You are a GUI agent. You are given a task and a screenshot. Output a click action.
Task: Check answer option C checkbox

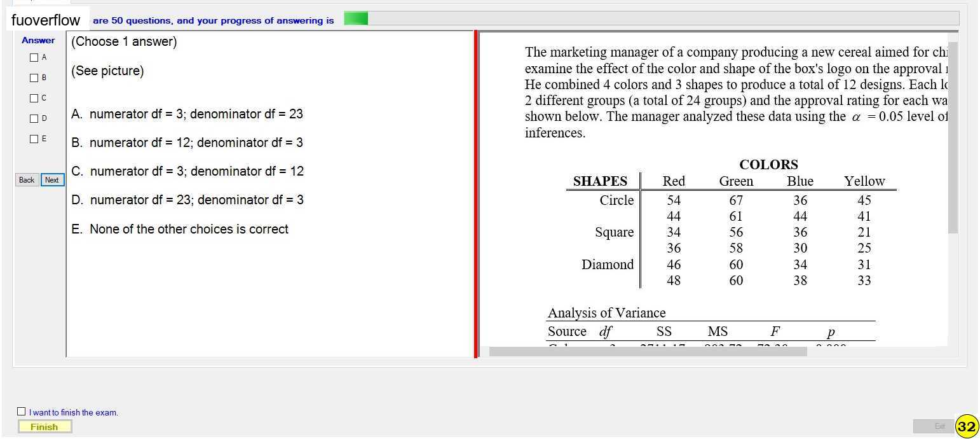coord(34,98)
